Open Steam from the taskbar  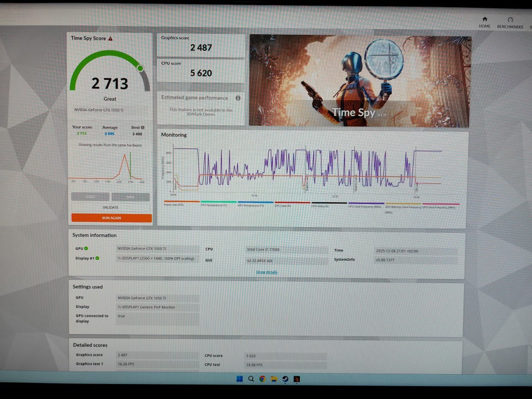[x=285, y=378]
